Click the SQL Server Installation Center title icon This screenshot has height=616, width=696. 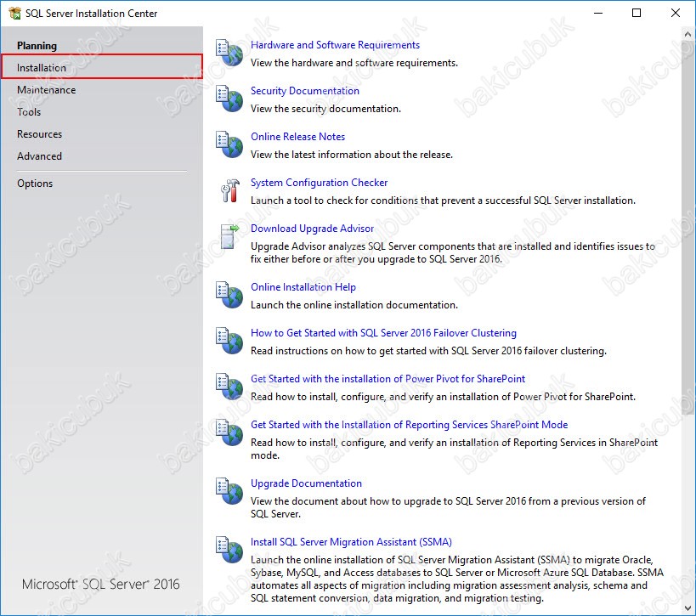(14, 14)
